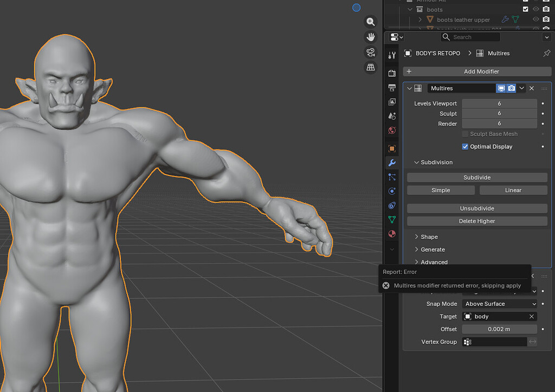Remove the Multires modifier with X
The width and height of the screenshot is (555, 392).
coord(532,88)
